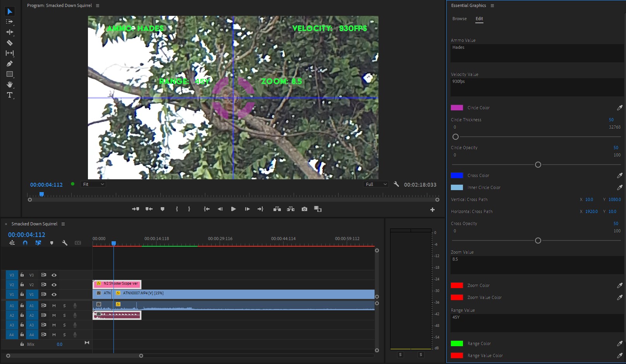Solo audio track A2
This screenshot has width=626, height=364.
[64, 315]
